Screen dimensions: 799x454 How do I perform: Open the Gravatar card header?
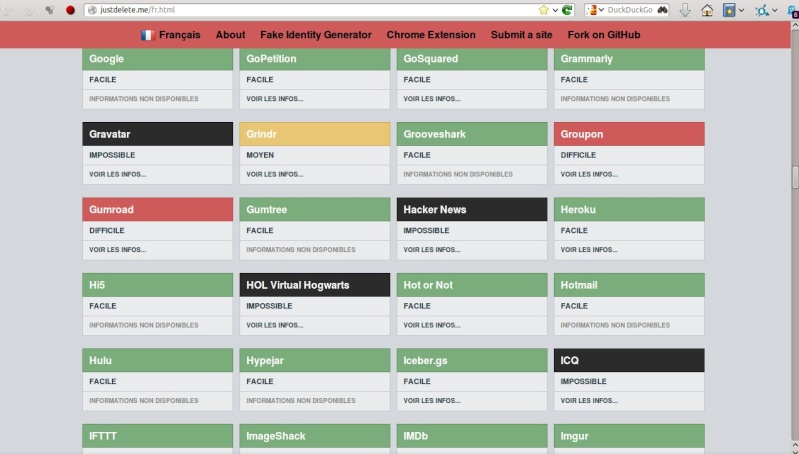(x=157, y=134)
